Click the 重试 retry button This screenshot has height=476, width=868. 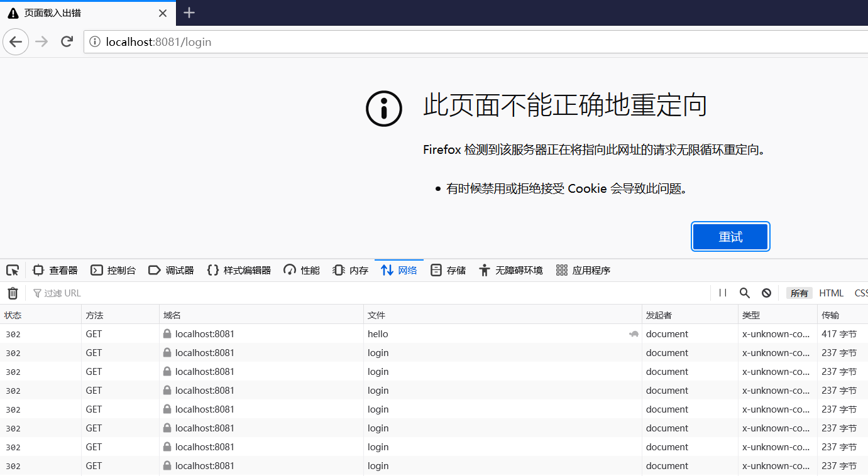730,237
